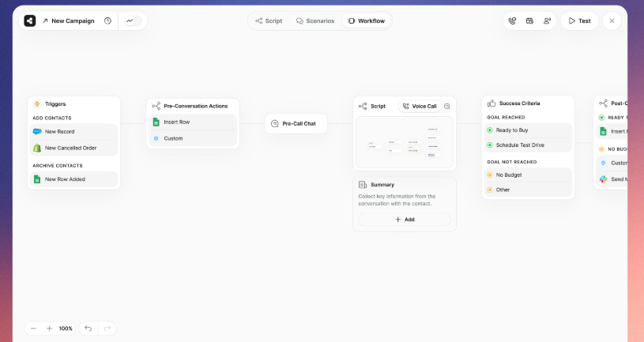
Task: Select the Ready to Buy goal
Action: pos(528,130)
